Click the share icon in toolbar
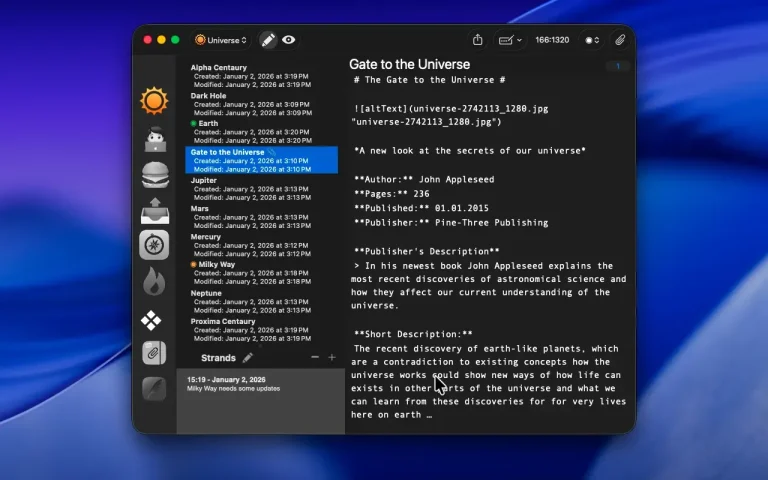The image size is (768, 480). click(x=478, y=40)
